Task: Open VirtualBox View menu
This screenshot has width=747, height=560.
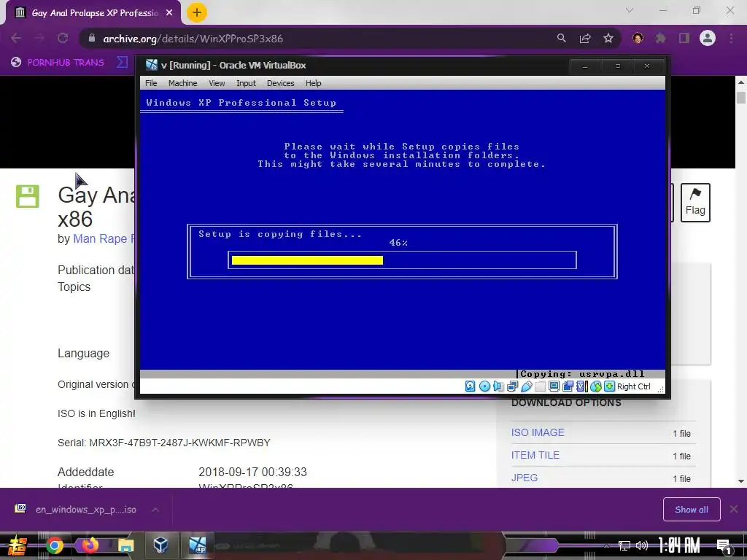Action: pyautogui.click(x=217, y=83)
